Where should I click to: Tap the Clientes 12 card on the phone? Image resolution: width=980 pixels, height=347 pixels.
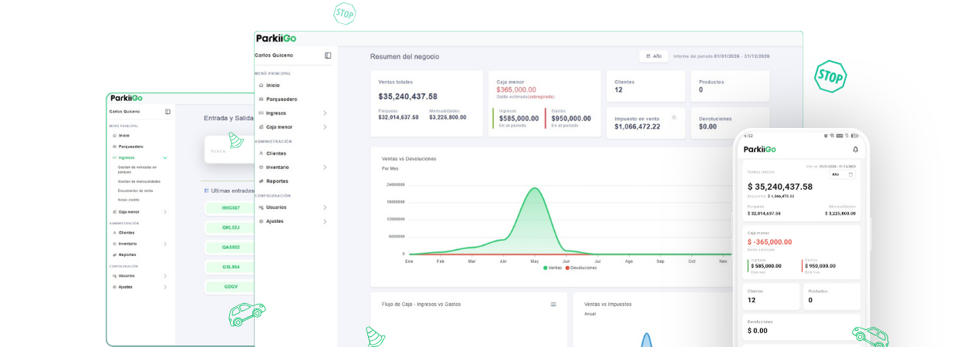[771, 296]
